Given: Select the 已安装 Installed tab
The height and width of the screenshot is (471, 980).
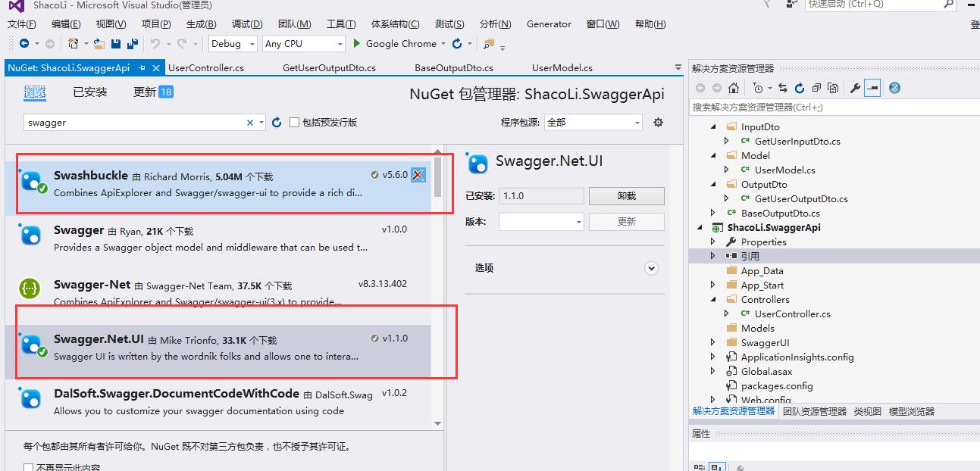Looking at the screenshot, I should click(90, 92).
